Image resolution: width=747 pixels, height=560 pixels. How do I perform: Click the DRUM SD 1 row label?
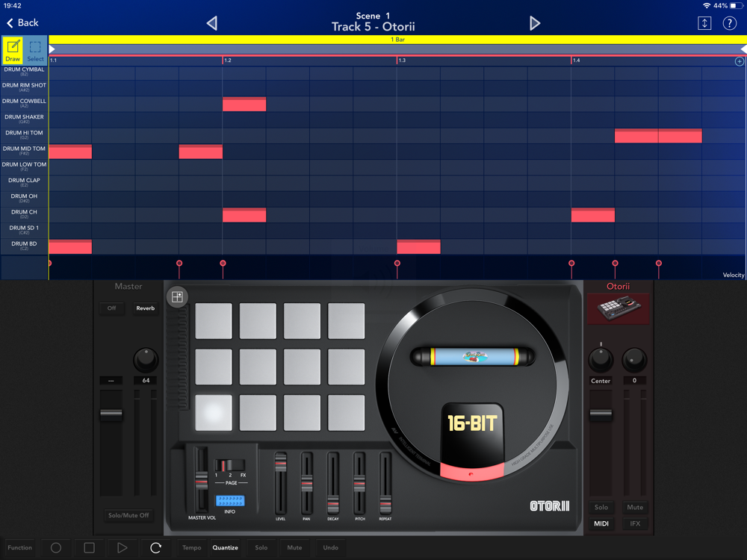[24, 229]
